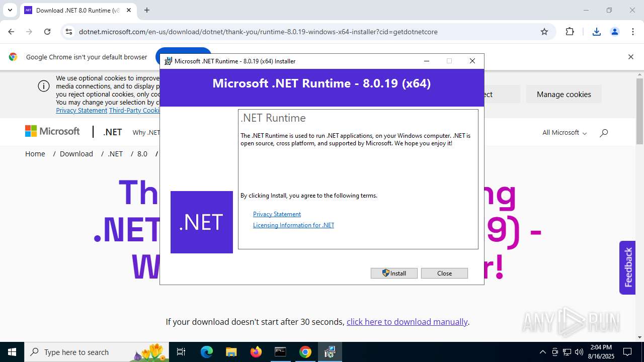The width and height of the screenshot is (644, 362).
Task: Open Task View on the taskbar
Action: click(x=181, y=352)
